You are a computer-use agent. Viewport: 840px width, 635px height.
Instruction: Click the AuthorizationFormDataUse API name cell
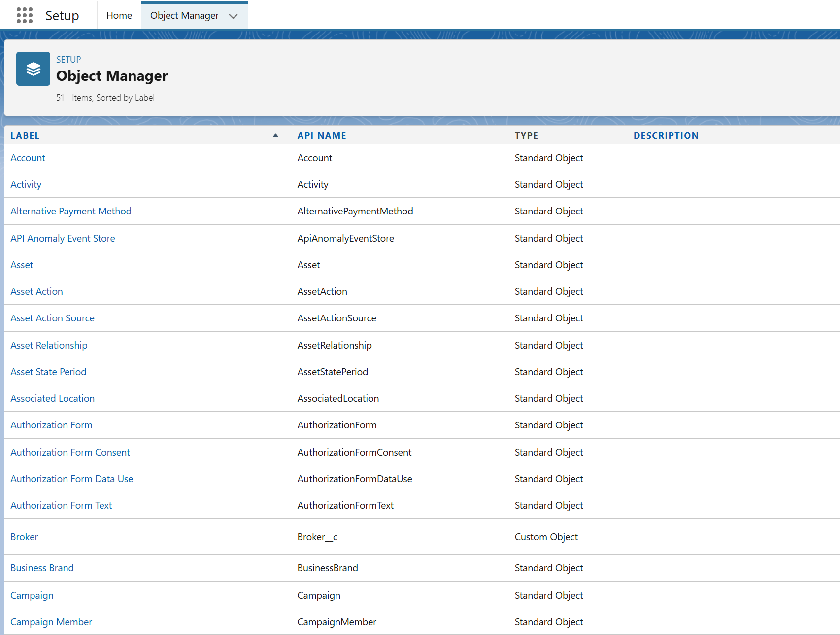tap(355, 479)
